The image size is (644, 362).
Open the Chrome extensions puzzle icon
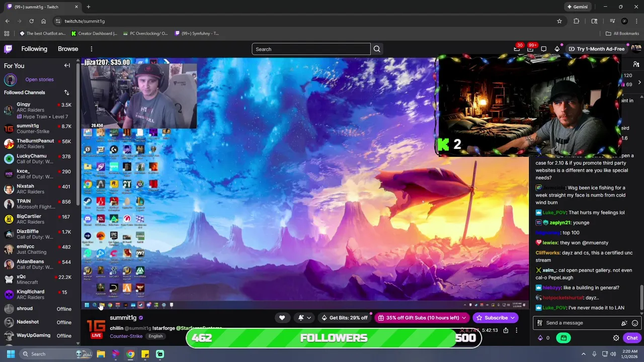click(x=577, y=21)
